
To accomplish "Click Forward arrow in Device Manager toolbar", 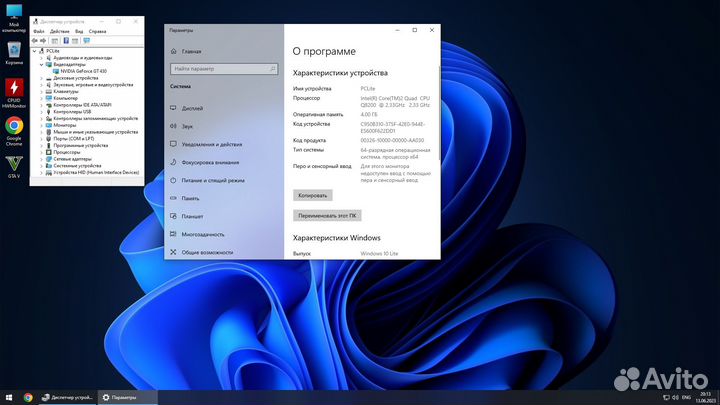I will 43,41.
